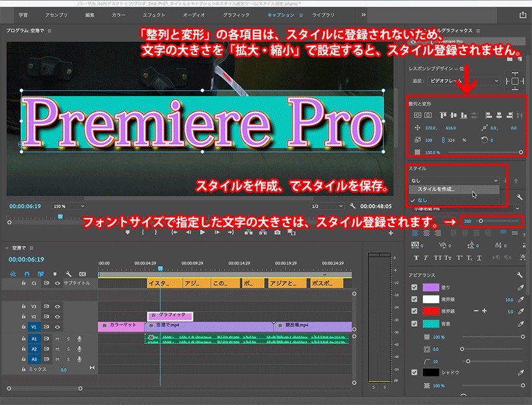Viewport: 532px width, 405px height.
Task: Switch to ライブラリ workspace
Action: click(323, 15)
